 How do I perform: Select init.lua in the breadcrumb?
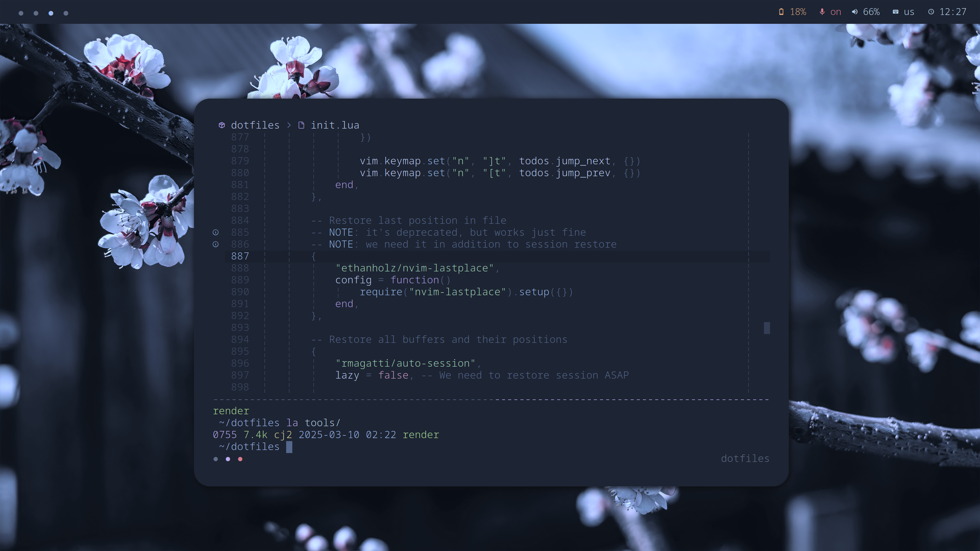click(335, 125)
